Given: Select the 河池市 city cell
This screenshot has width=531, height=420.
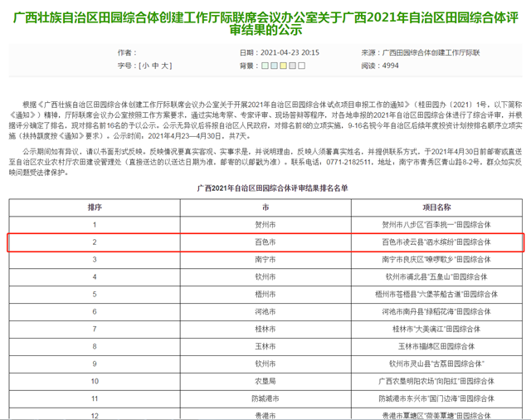Looking at the screenshot, I should pyautogui.click(x=265, y=311).
